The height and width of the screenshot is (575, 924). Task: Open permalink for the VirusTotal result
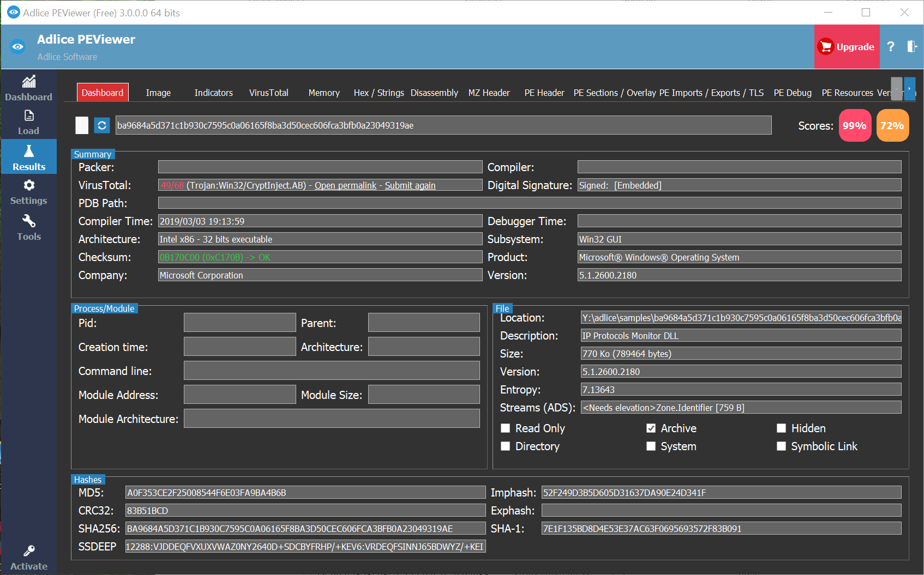(345, 185)
